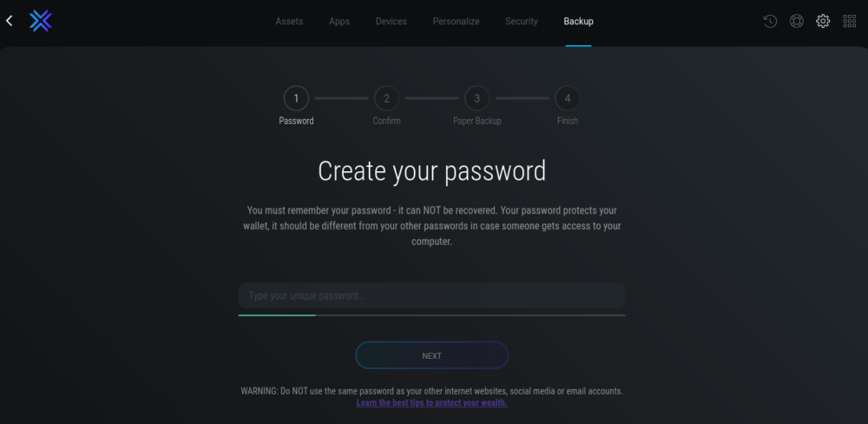Click the Exodus X logo
Image resolution: width=868 pixels, height=424 pixels.
point(41,21)
